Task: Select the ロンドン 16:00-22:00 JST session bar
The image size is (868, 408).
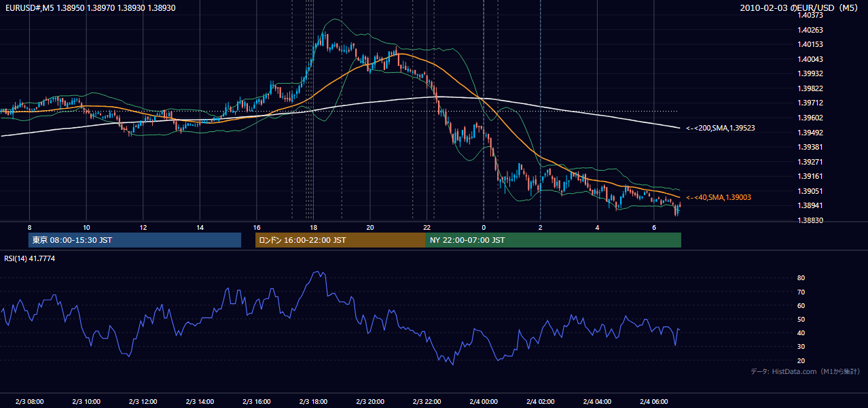Action: point(340,240)
